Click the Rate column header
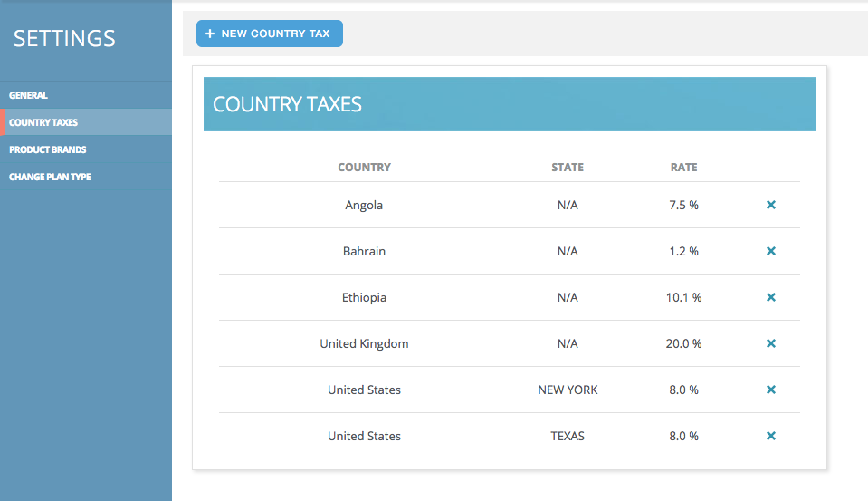 point(683,168)
